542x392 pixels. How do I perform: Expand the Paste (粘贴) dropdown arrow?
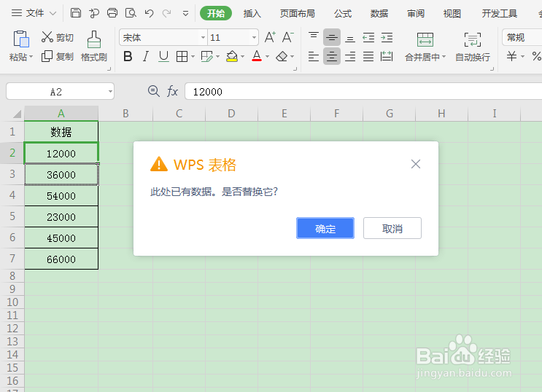(x=31, y=57)
